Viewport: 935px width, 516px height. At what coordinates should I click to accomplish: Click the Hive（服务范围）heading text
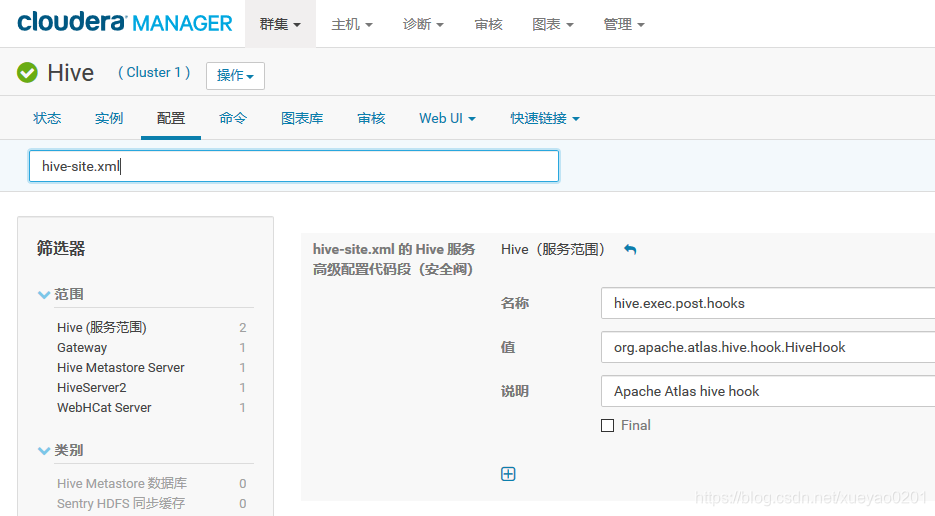coord(553,249)
